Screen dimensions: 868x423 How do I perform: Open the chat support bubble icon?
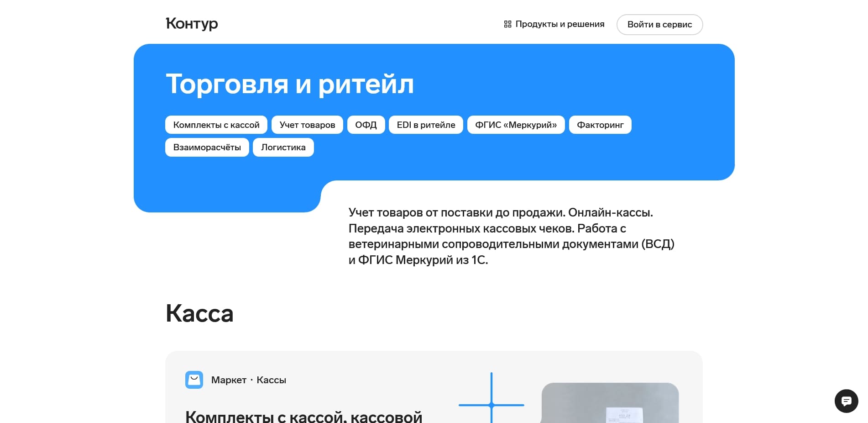tap(846, 401)
